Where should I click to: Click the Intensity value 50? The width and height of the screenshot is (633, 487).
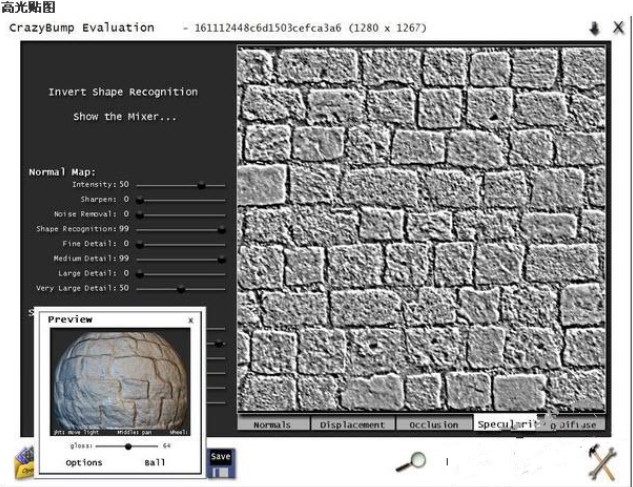tap(124, 184)
